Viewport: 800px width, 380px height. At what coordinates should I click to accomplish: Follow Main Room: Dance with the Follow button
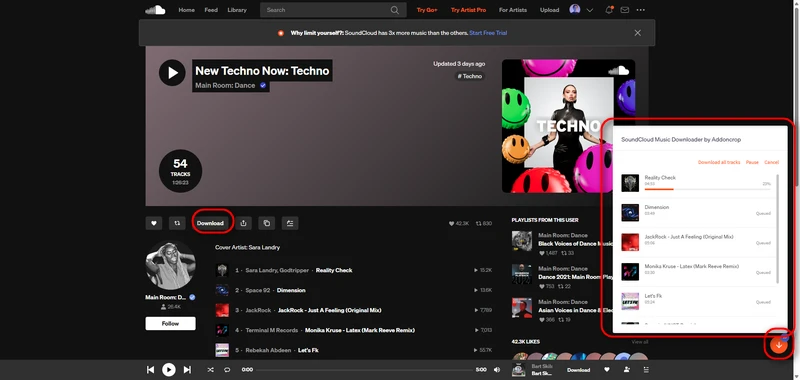coord(170,323)
